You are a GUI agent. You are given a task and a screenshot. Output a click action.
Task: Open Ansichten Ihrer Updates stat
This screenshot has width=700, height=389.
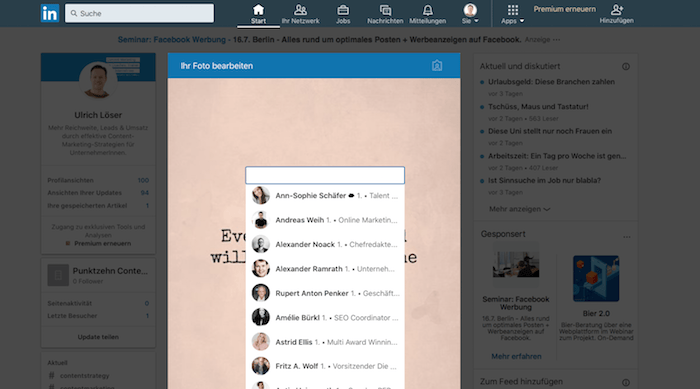pyautogui.click(x=98, y=193)
